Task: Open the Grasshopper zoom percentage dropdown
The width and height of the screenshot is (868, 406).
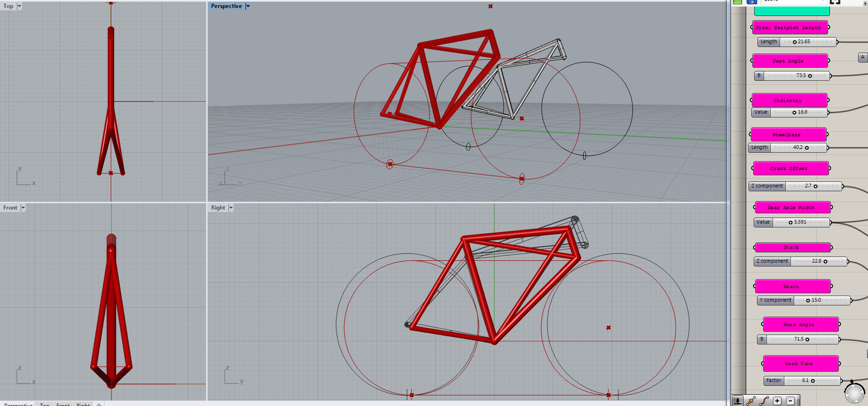Action: click(x=823, y=1)
